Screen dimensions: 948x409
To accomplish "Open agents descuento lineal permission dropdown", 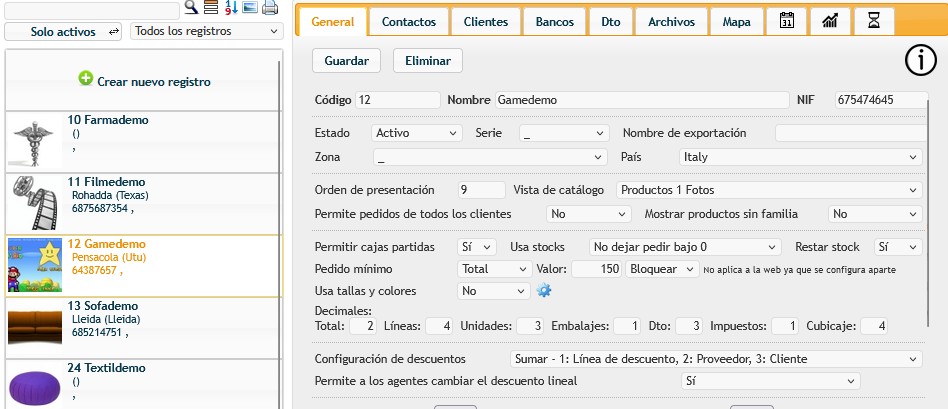I will coord(770,381).
